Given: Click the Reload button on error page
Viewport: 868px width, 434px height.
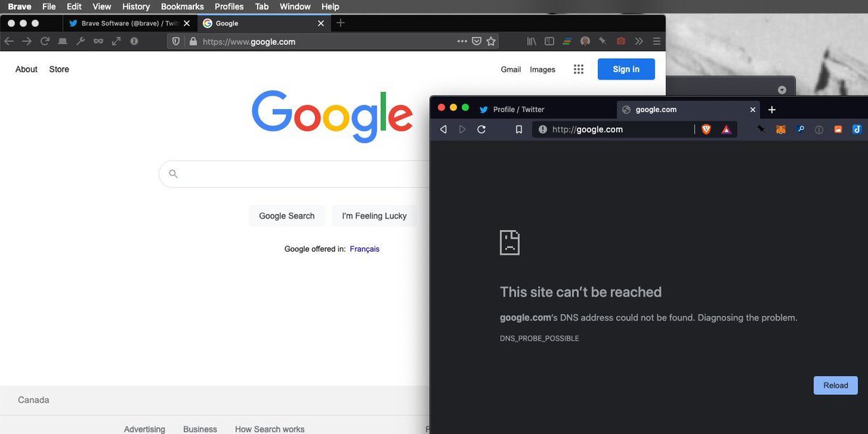Looking at the screenshot, I should [x=835, y=386].
